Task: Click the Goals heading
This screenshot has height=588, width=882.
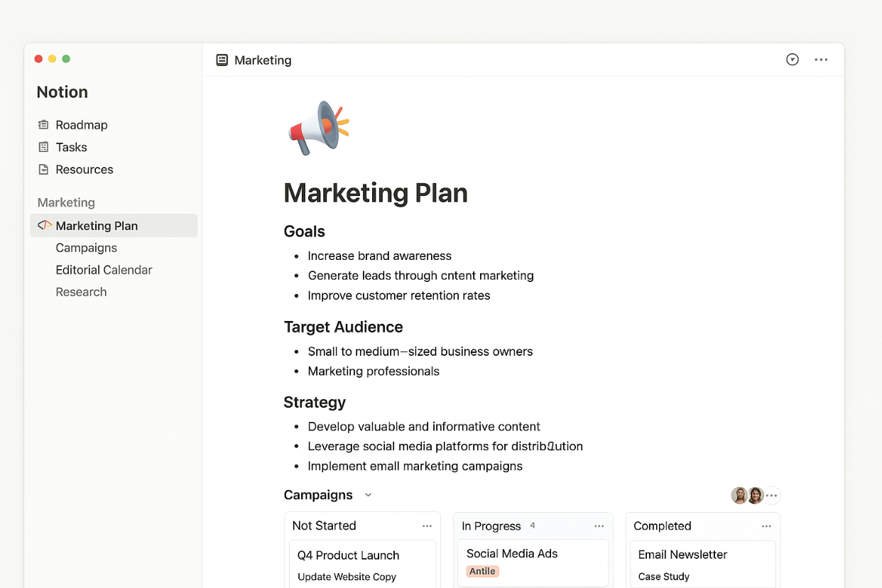Action: [x=304, y=232]
